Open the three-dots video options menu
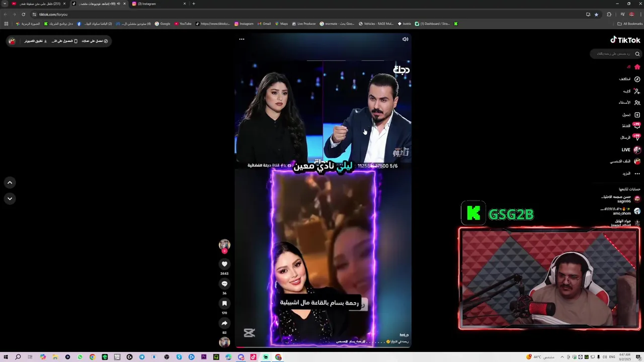644x362 pixels. coord(242,39)
